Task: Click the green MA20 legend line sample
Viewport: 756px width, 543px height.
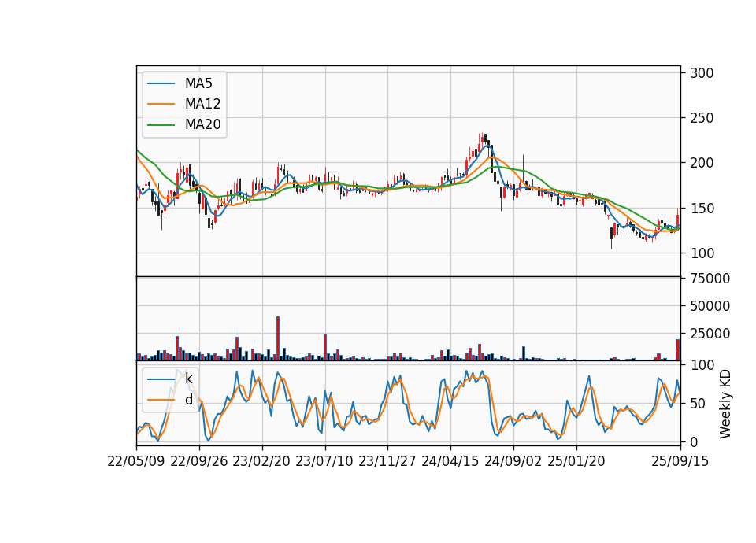Action: tap(161, 124)
